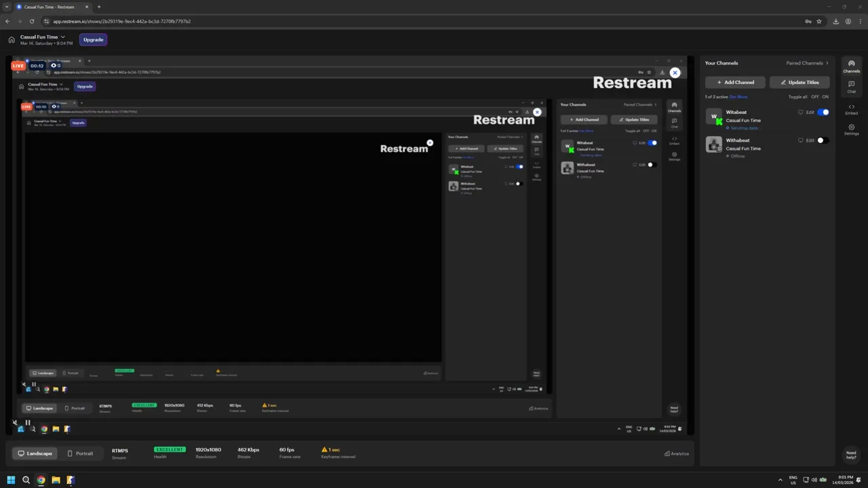868x488 pixels.
Task: Click the Offline status text
Action: coord(737,156)
